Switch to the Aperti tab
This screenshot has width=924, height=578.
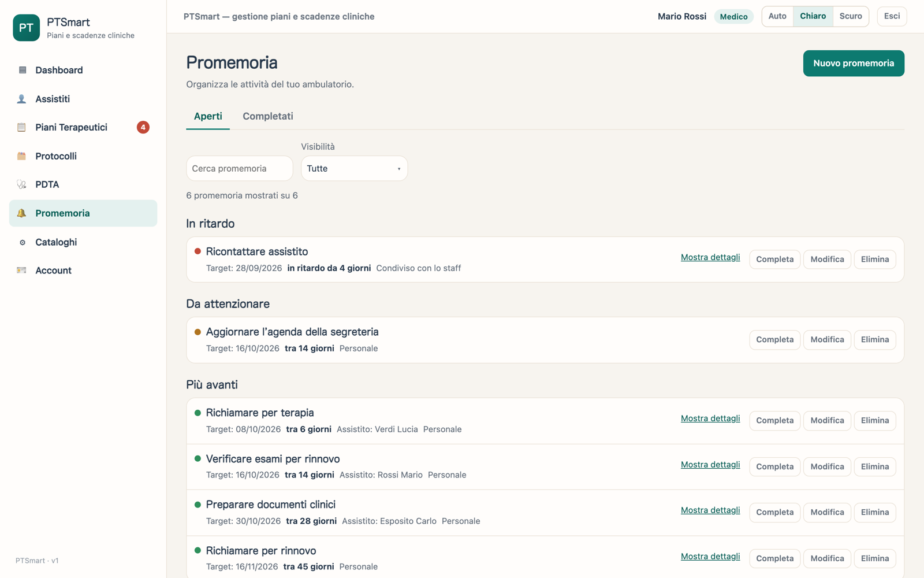pos(208,116)
